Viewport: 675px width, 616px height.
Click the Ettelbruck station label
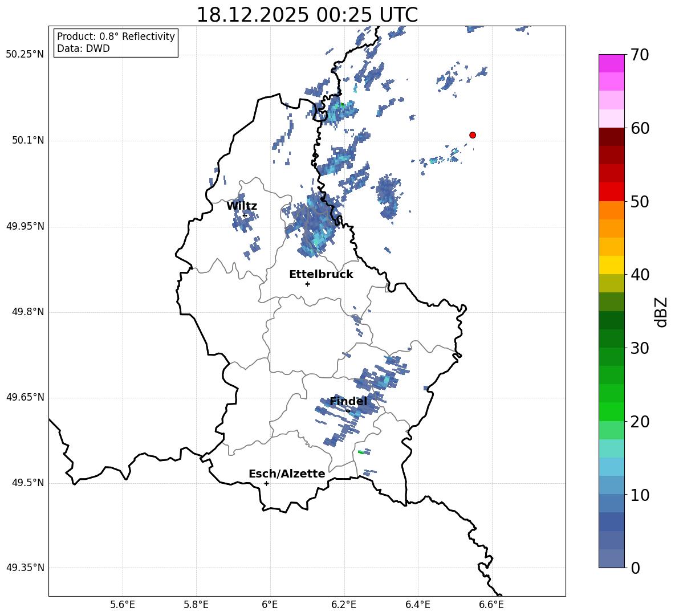pos(321,275)
